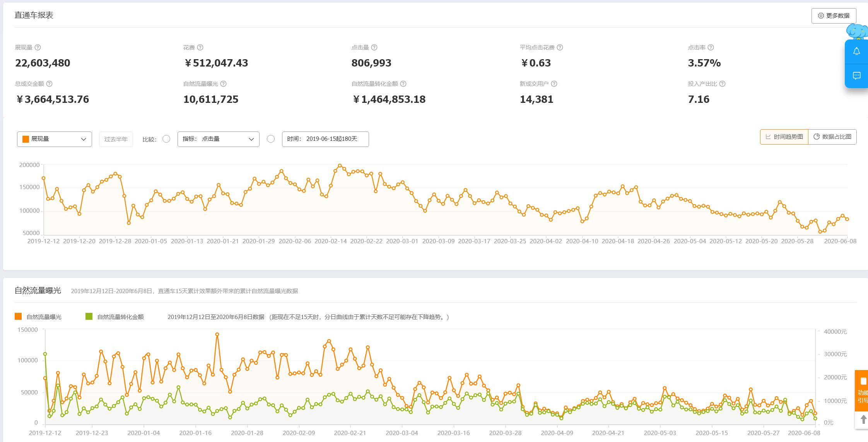Image resolution: width=868 pixels, height=442 pixels.
Task: Open the 展现量 metric dropdown
Action: coord(55,139)
